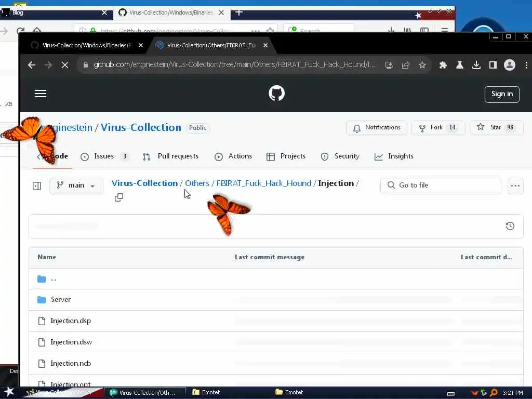Open the Server folder
This screenshot has width=532, height=399.
61,300
